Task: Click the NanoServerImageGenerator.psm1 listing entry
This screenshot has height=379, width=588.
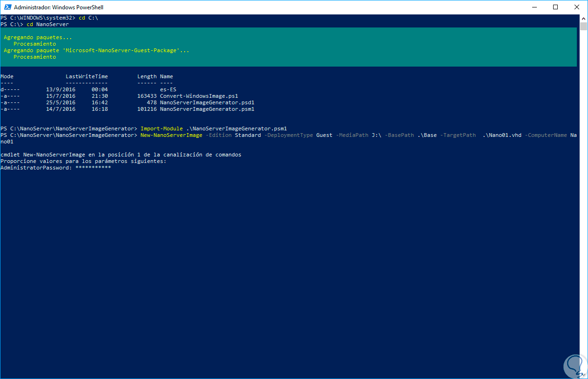Action: pos(207,109)
